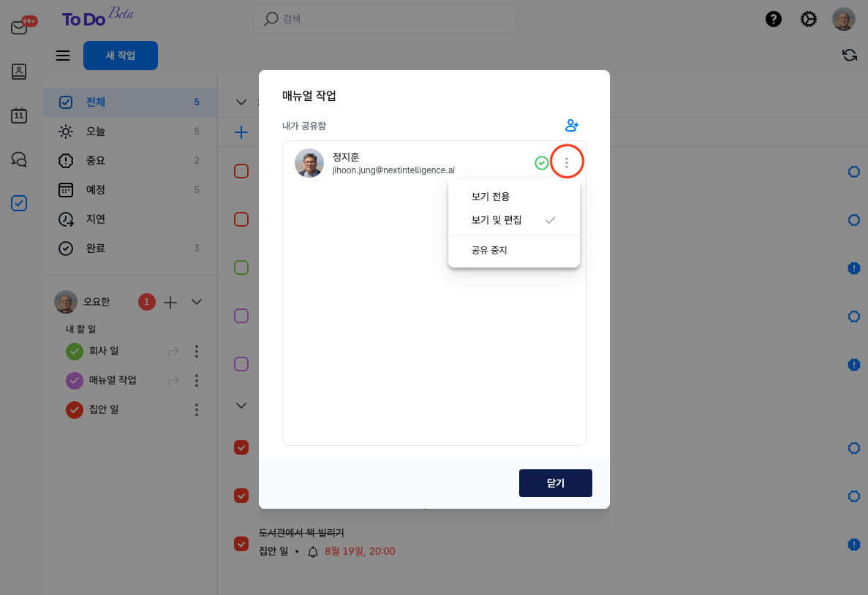
Task: Open the contacts icon in left rail
Action: coord(19,72)
